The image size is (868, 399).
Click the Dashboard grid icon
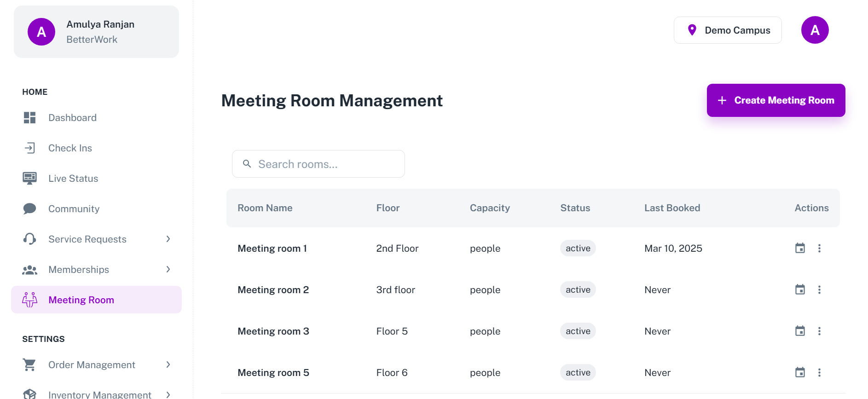pos(30,118)
